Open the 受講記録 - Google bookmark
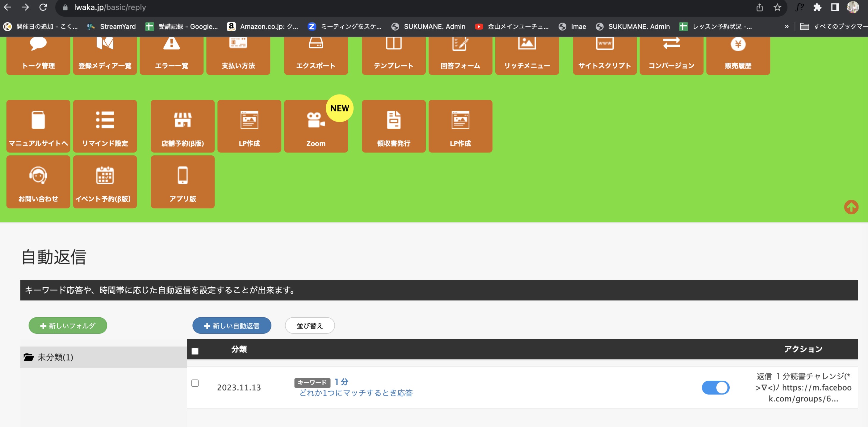 pos(182,26)
